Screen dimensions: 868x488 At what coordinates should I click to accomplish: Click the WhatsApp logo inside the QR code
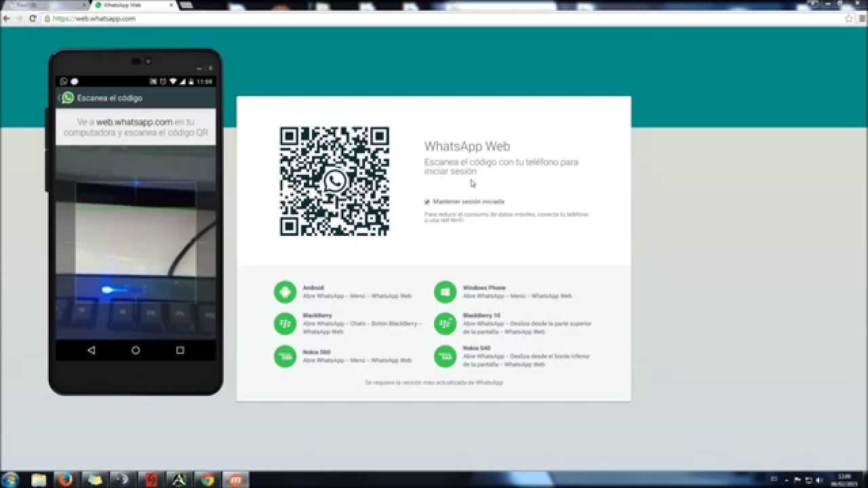[334, 181]
